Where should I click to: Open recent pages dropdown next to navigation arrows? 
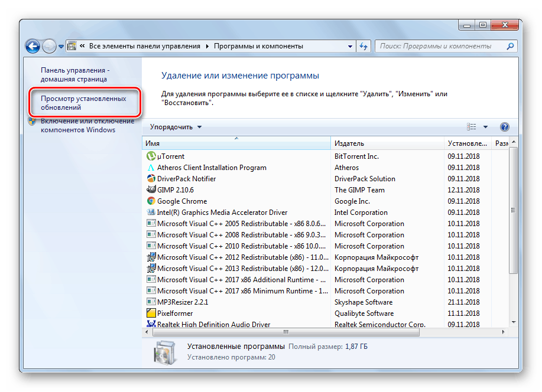(61, 46)
